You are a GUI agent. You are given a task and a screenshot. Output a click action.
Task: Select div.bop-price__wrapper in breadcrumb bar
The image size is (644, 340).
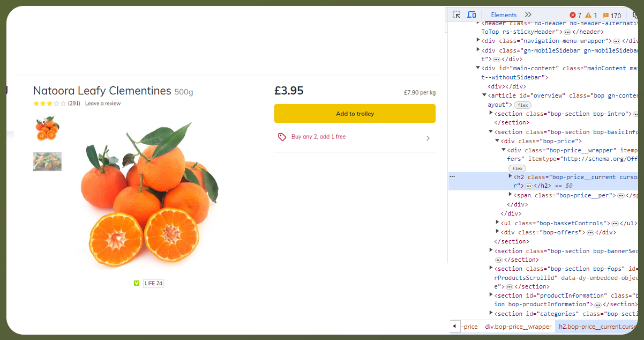click(x=518, y=327)
